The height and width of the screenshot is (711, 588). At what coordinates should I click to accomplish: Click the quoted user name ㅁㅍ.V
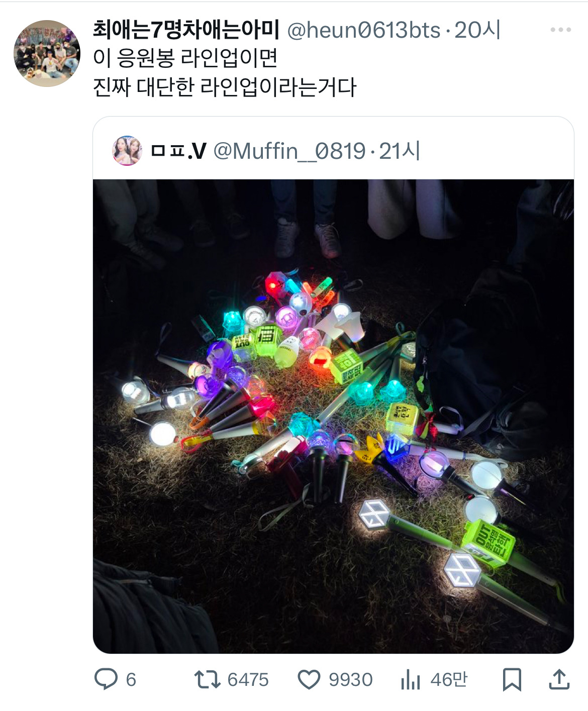[x=179, y=151]
